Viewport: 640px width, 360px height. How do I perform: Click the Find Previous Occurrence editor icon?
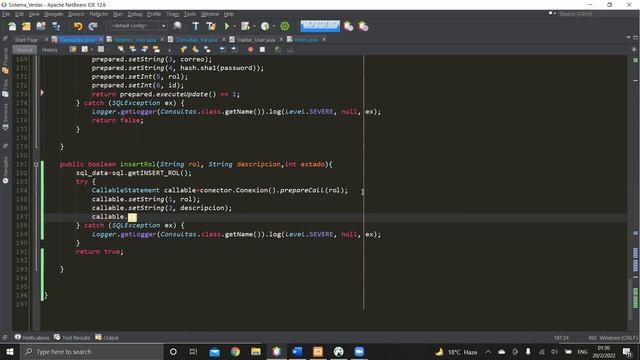133,49
